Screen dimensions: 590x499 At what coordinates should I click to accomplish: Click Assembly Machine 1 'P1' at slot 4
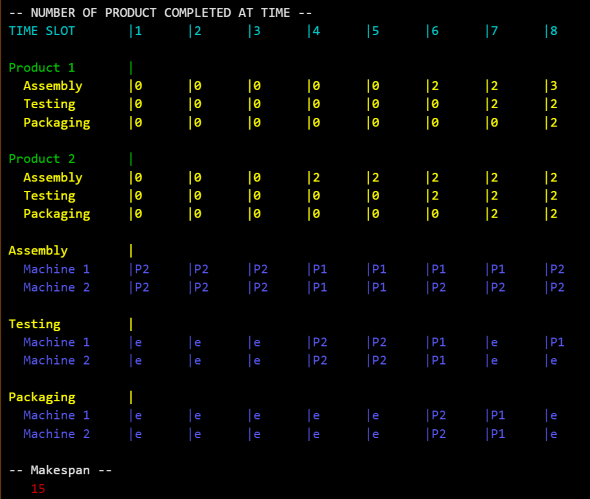pos(320,269)
